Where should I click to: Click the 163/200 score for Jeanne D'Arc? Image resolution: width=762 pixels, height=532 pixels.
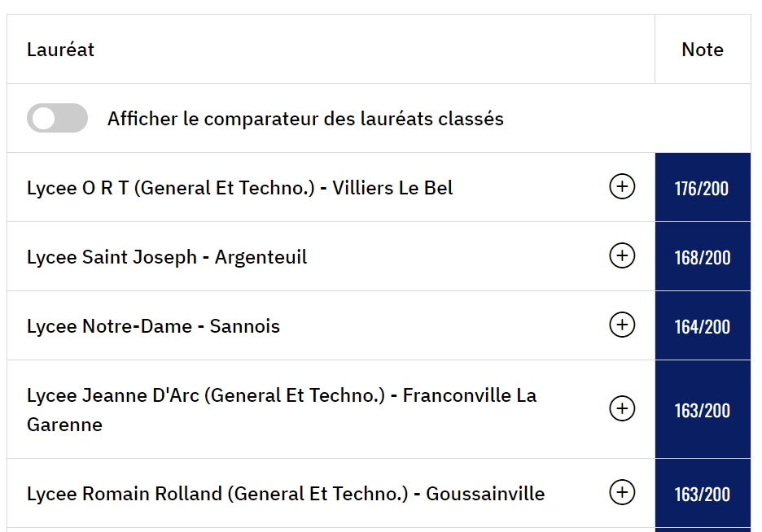click(702, 409)
